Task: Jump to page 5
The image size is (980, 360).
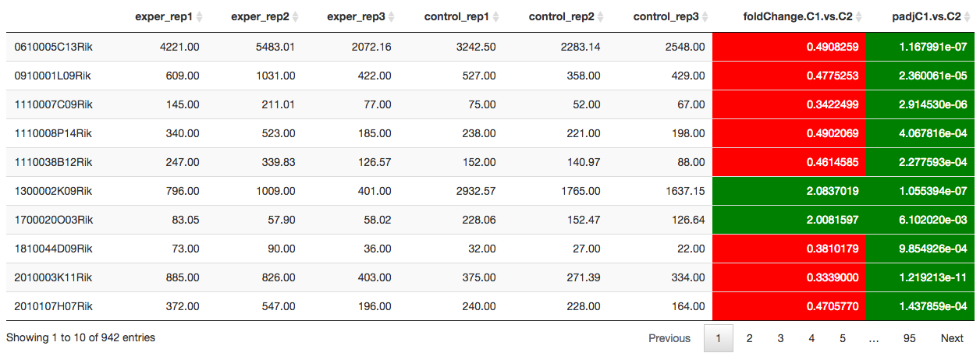Action: (x=843, y=338)
